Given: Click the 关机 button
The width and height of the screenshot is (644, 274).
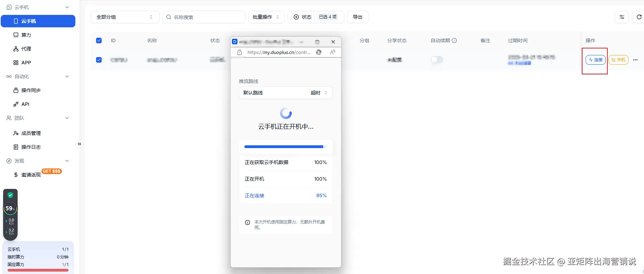Looking at the screenshot, I should pyautogui.click(x=618, y=60).
